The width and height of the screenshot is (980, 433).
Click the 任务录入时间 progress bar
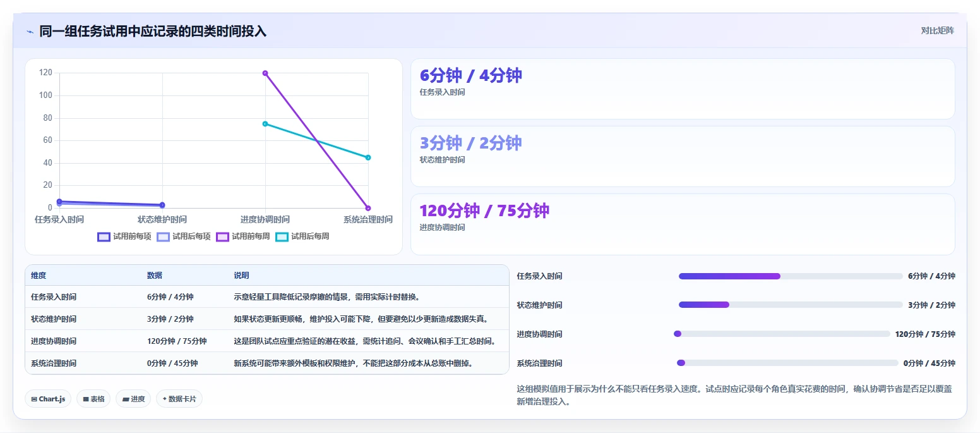pyautogui.click(x=791, y=276)
